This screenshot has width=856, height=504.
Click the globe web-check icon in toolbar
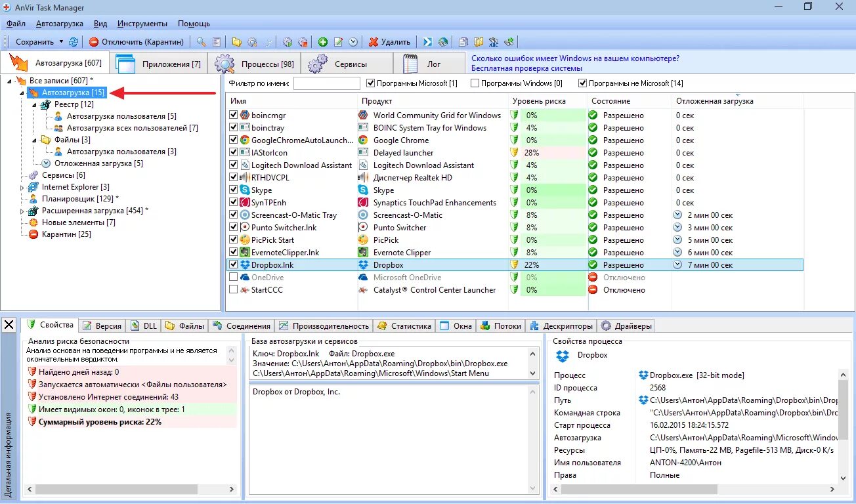[x=443, y=42]
